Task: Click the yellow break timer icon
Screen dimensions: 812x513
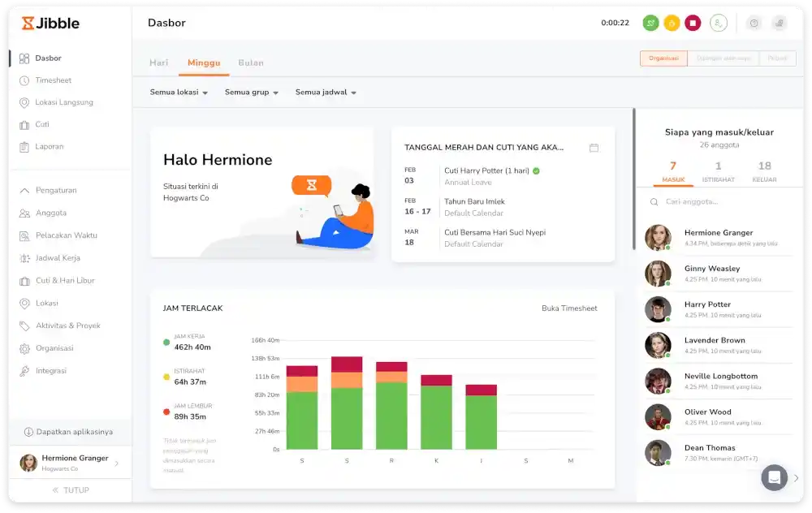Action: (672, 24)
